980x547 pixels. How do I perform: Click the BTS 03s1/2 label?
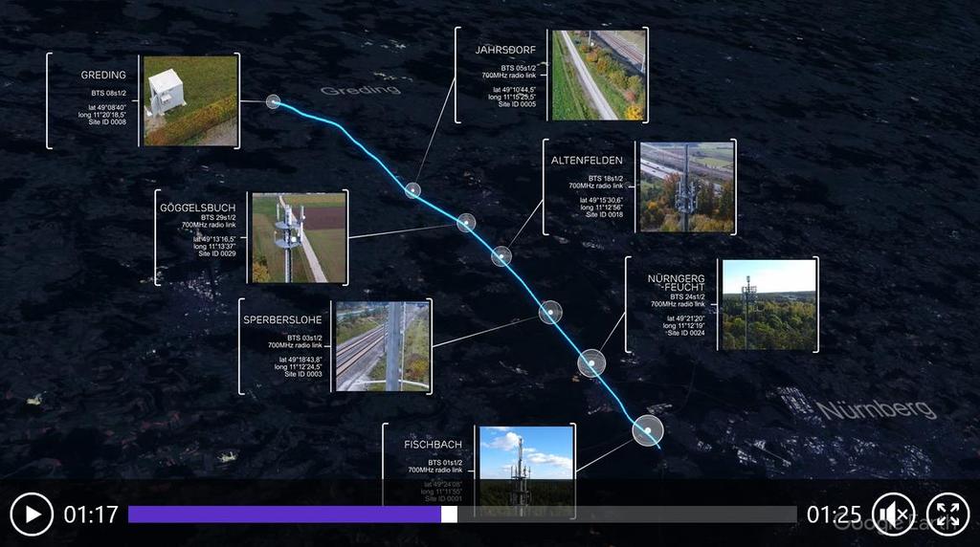(x=305, y=338)
